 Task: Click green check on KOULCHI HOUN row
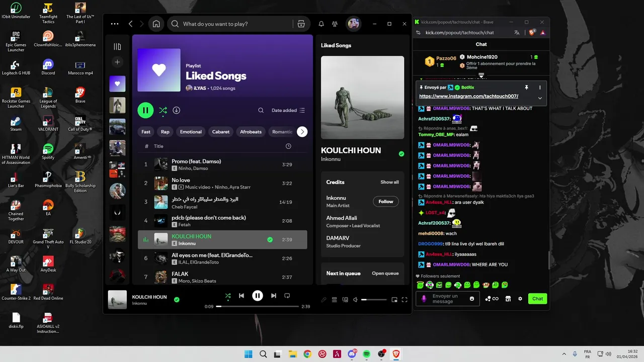[270, 240]
